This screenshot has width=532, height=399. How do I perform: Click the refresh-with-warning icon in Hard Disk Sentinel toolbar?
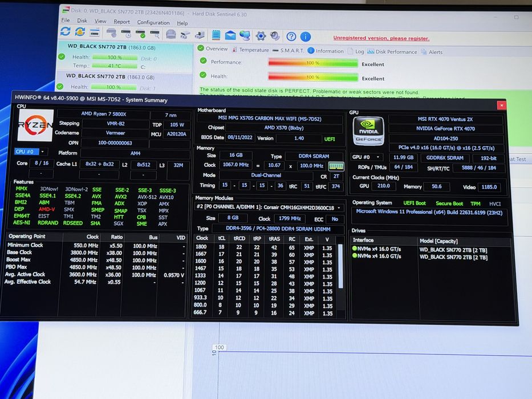pos(80,32)
